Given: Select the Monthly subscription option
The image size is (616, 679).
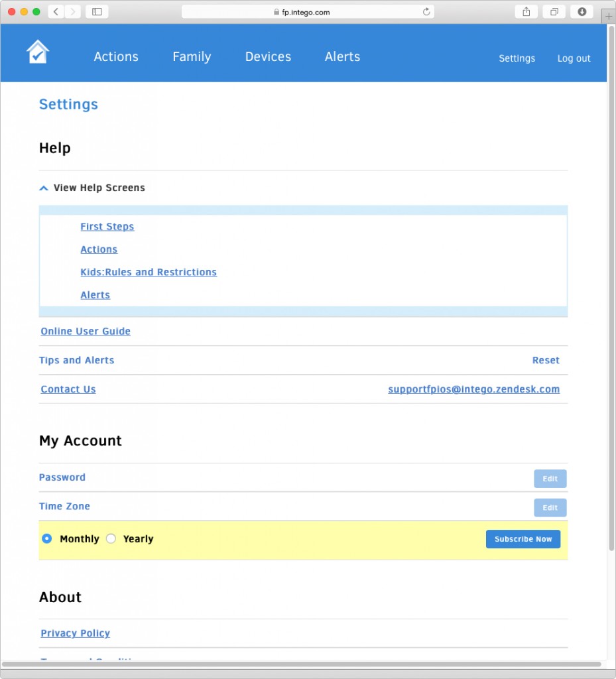Looking at the screenshot, I should coord(47,538).
